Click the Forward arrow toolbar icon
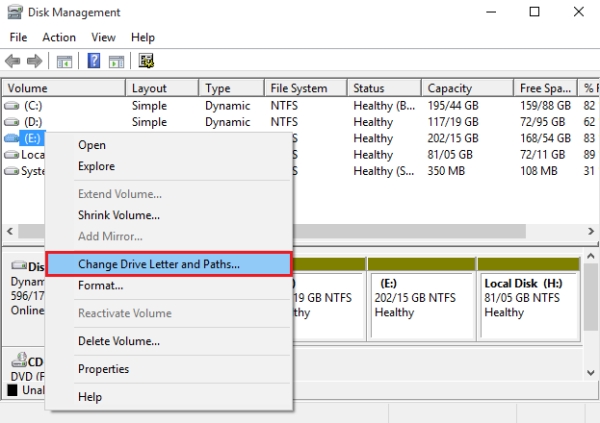The width and height of the screenshot is (600, 423). 36,61
